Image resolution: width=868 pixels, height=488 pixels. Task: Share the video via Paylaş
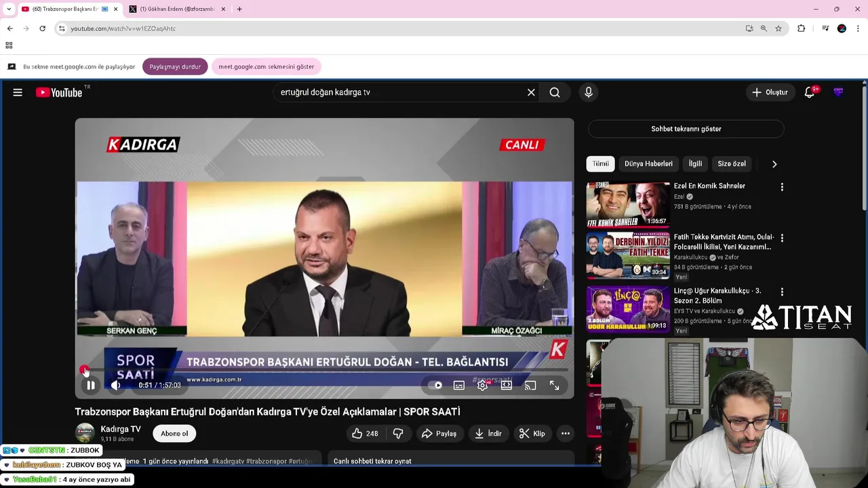point(439,433)
